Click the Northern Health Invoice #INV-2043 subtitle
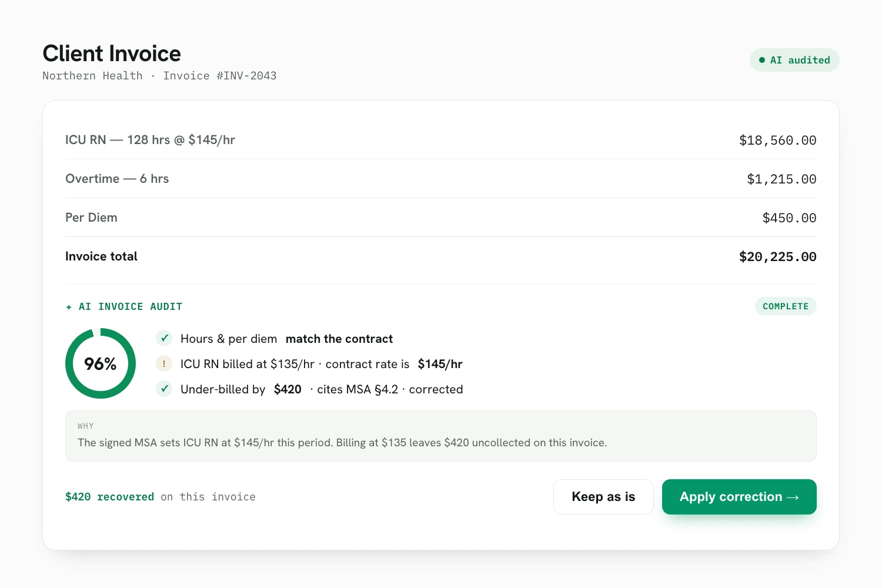This screenshot has height=588, width=882. pyautogui.click(x=159, y=76)
